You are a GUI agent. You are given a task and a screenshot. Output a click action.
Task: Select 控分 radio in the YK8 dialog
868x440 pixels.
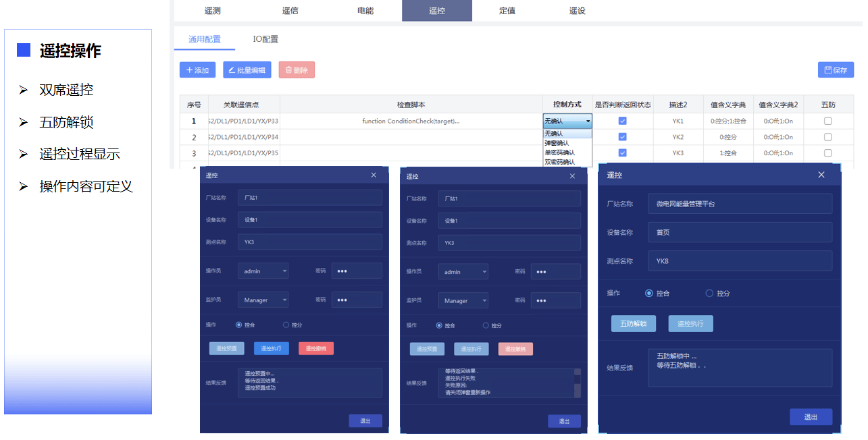709,294
